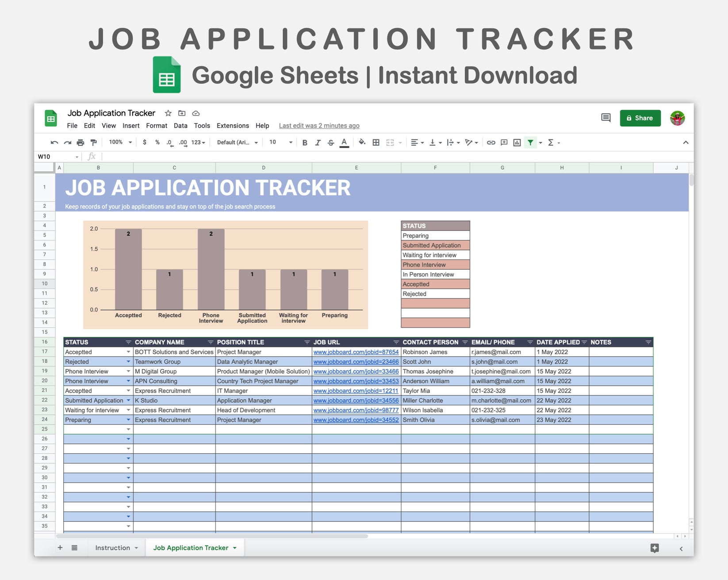Open the Insert comment icon
Screen dimensions: 728x580
pyautogui.click(x=503, y=142)
